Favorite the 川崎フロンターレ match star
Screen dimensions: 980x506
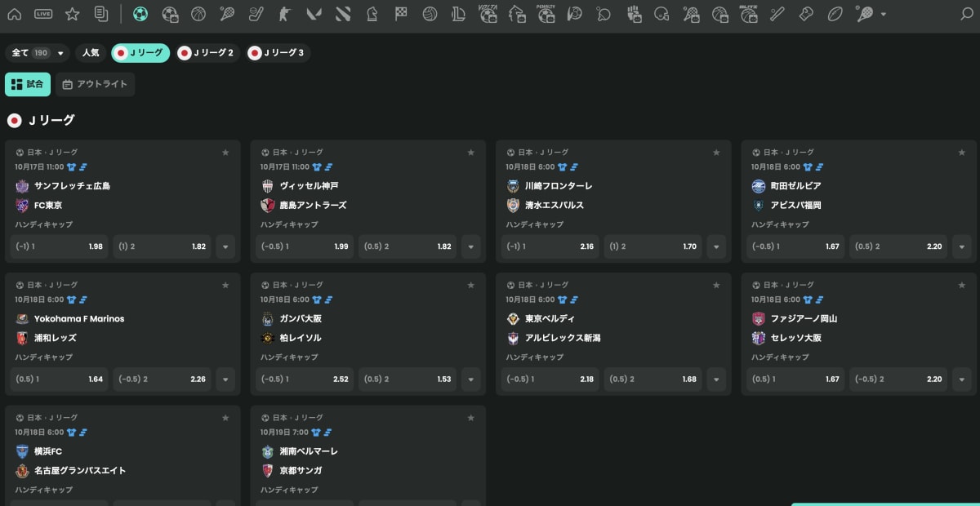pyautogui.click(x=716, y=153)
